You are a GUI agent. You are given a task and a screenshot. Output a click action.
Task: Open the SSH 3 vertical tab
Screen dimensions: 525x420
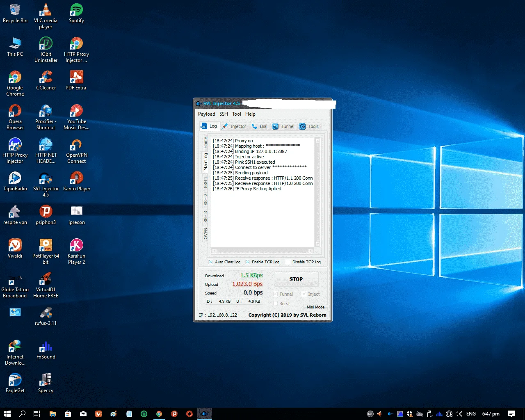click(205, 217)
